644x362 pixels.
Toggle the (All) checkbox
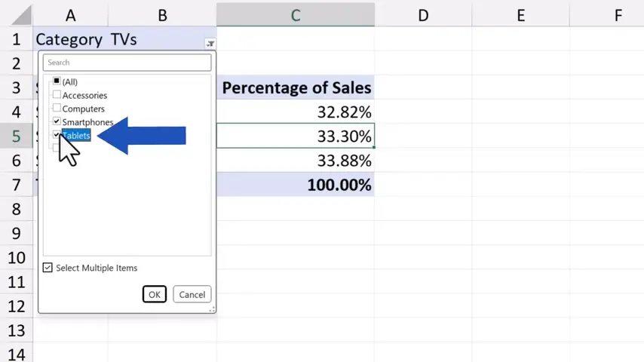57,81
